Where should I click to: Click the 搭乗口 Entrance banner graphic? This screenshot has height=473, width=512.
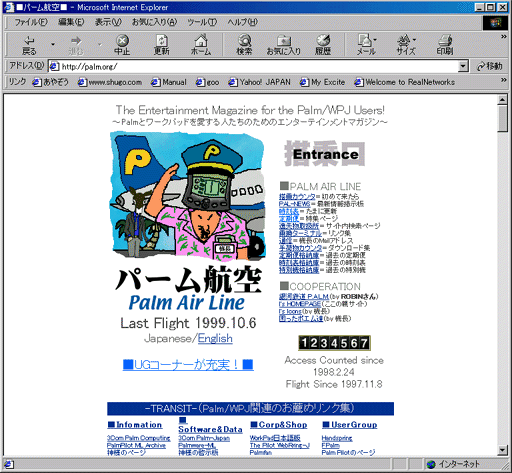pos(325,154)
